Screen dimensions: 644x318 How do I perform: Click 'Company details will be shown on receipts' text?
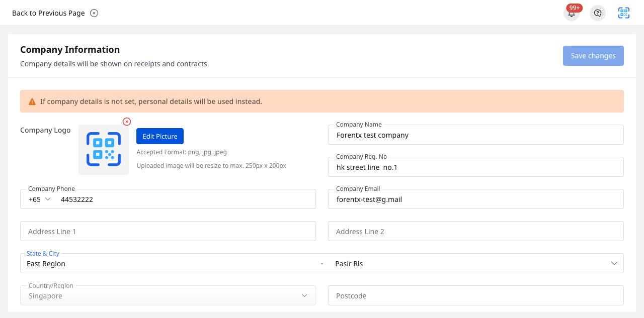[x=114, y=64]
